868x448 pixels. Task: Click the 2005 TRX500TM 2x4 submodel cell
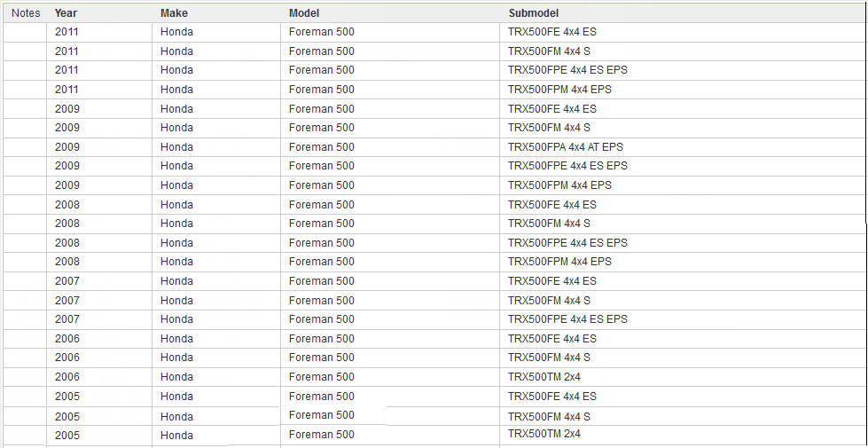pyautogui.click(x=543, y=434)
